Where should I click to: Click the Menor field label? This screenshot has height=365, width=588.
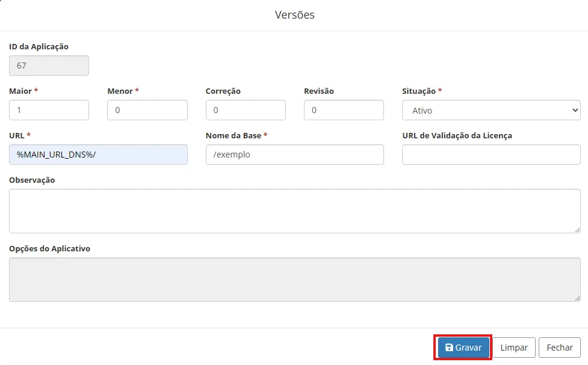tap(120, 91)
